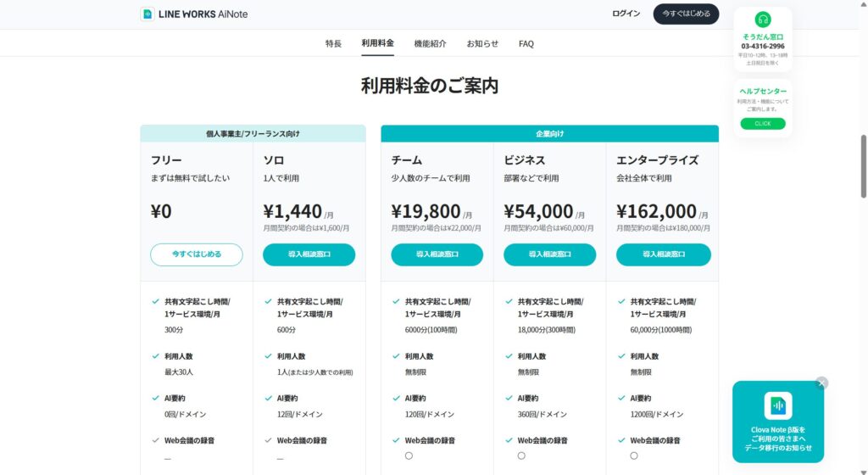Click the ¥0 price text
The height and width of the screenshot is (475, 868).
[x=161, y=211]
